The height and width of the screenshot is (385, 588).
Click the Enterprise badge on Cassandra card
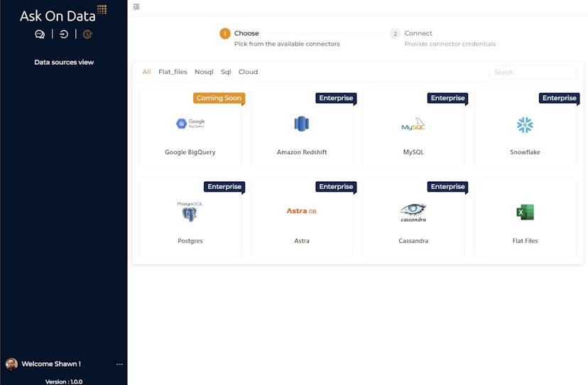[x=448, y=187]
